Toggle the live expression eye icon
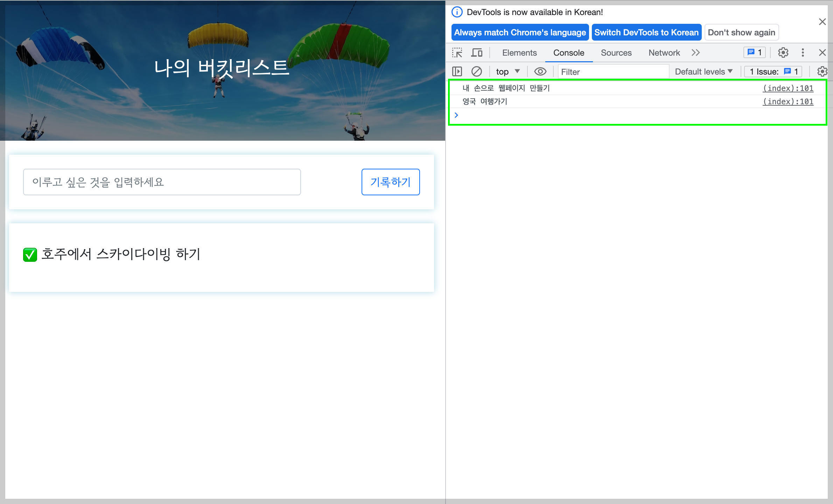Screen dimensions: 833x504 (x=540, y=72)
